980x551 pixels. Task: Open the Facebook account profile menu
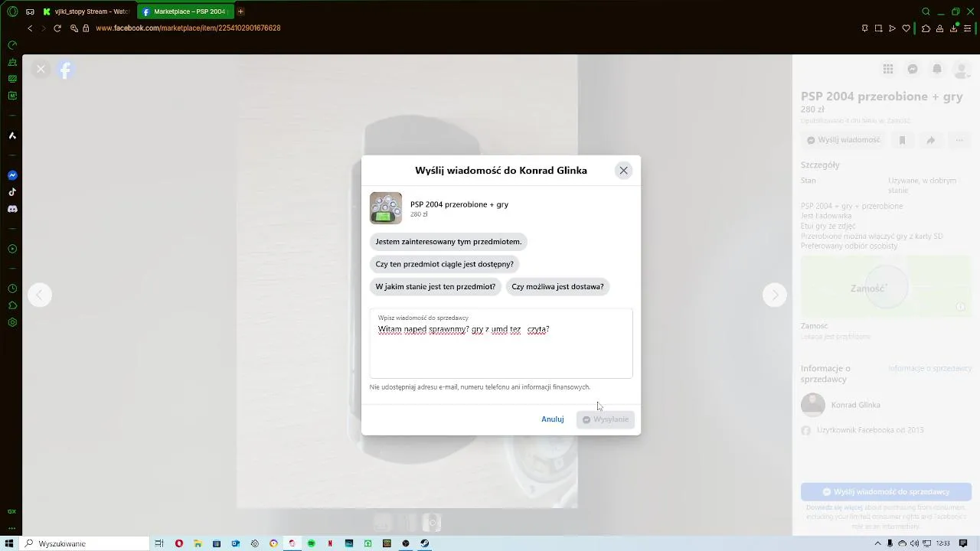click(x=962, y=69)
